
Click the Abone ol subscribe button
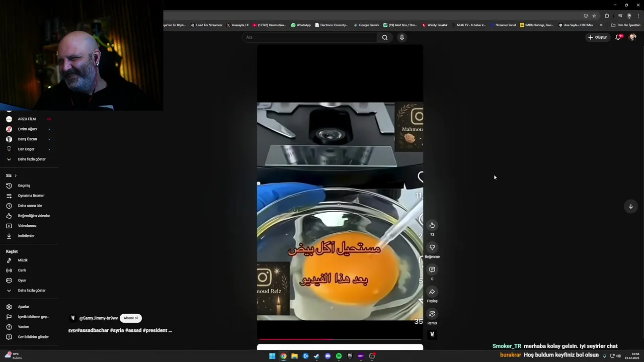click(x=131, y=318)
